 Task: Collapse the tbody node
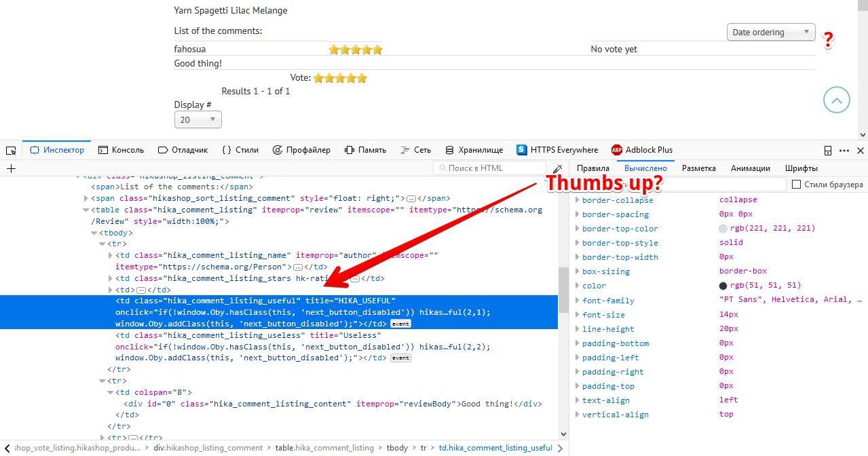coord(94,233)
